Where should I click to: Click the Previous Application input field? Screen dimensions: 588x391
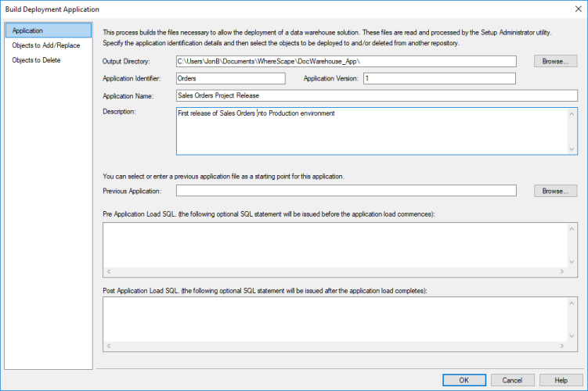[346, 191]
